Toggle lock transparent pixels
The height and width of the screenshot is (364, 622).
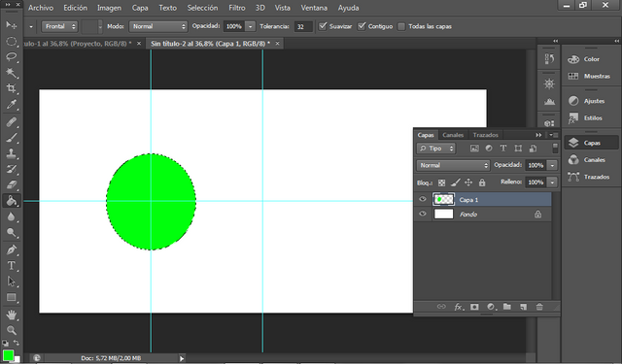pyautogui.click(x=441, y=182)
